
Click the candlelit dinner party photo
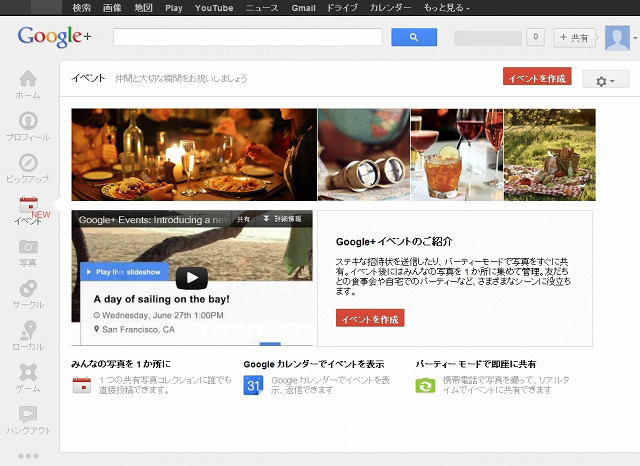point(194,154)
